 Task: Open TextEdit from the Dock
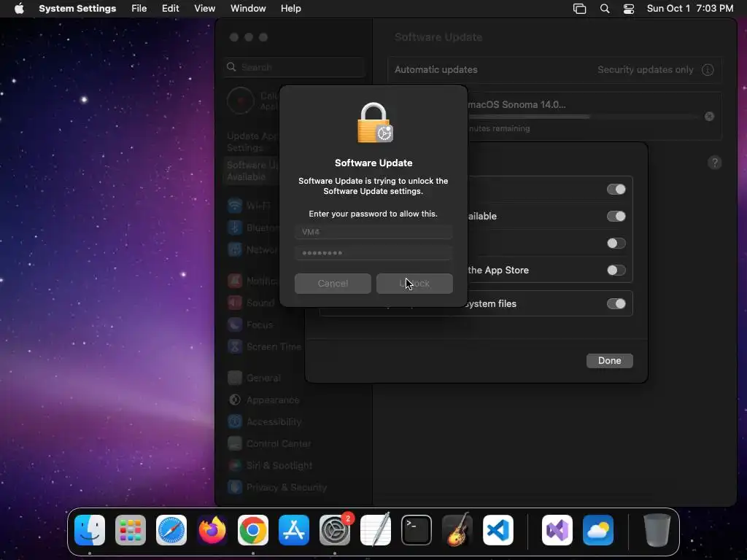click(376, 530)
